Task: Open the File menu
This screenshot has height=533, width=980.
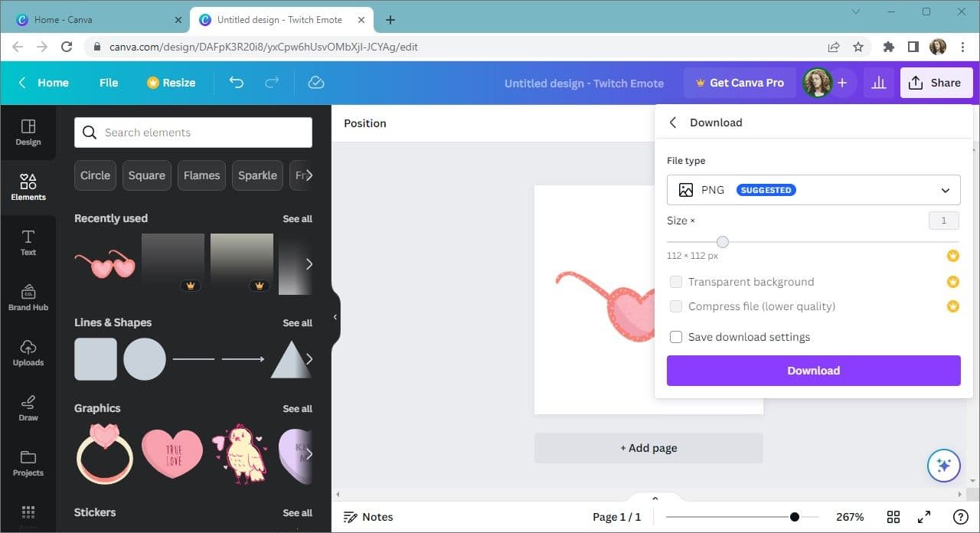Action: 109,83
